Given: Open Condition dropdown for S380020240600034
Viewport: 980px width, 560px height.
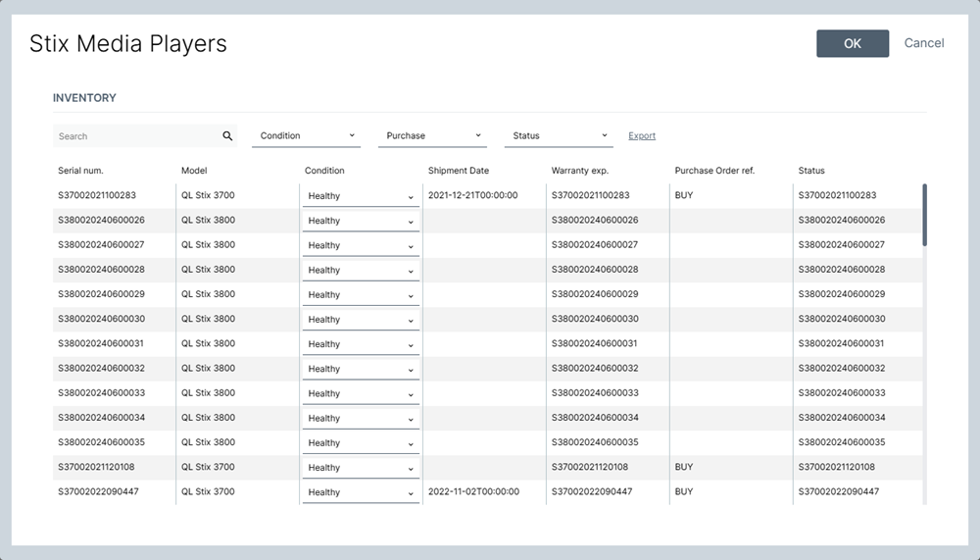Looking at the screenshot, I should click(361, 419).
